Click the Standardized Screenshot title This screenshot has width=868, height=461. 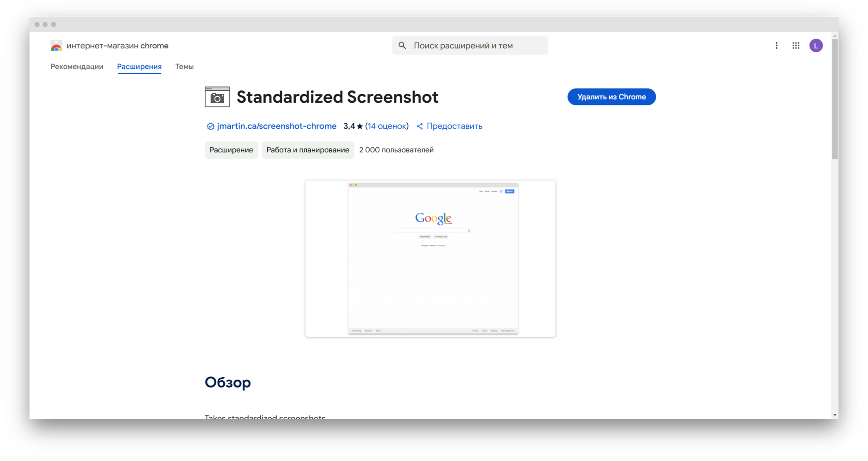pyautogui.click(x=338, y=97)
